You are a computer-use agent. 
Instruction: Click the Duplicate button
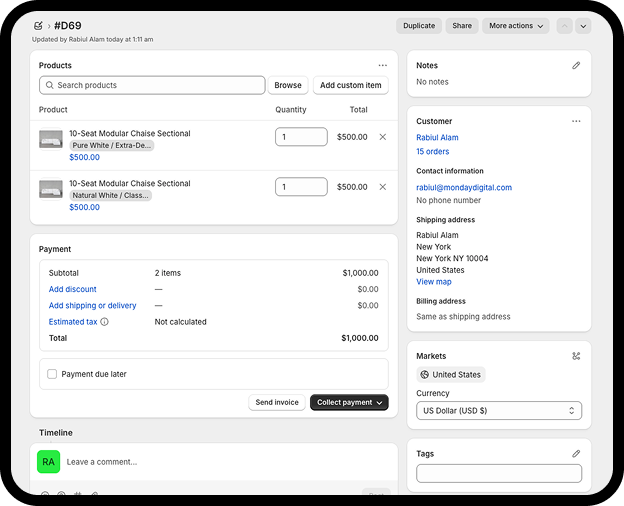(419, 26)
